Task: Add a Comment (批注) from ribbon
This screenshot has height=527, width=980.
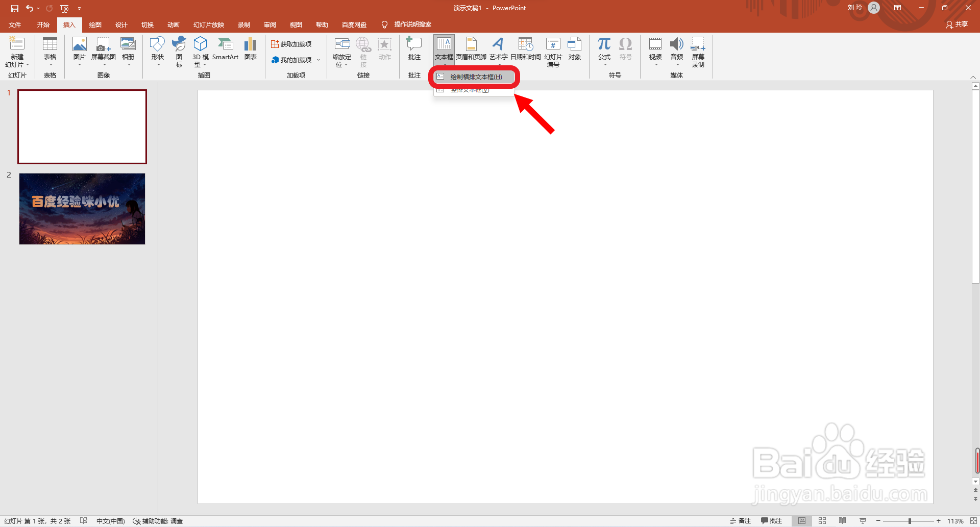Action: pos(414,49)
